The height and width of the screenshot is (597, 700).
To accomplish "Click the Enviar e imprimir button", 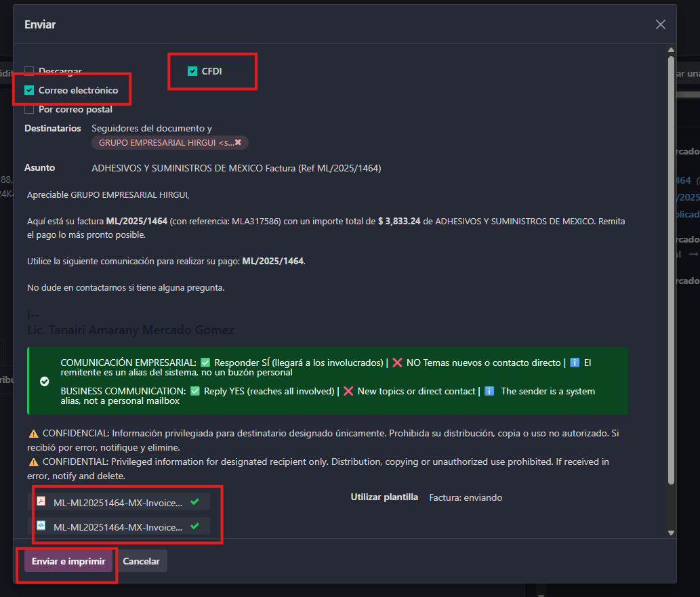I will 68,561.
